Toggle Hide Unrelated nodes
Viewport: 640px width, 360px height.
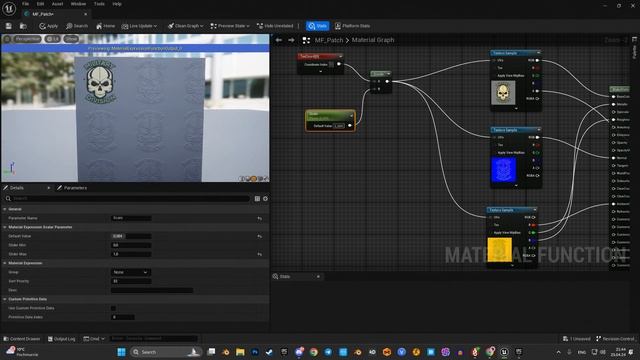[275, 26]
